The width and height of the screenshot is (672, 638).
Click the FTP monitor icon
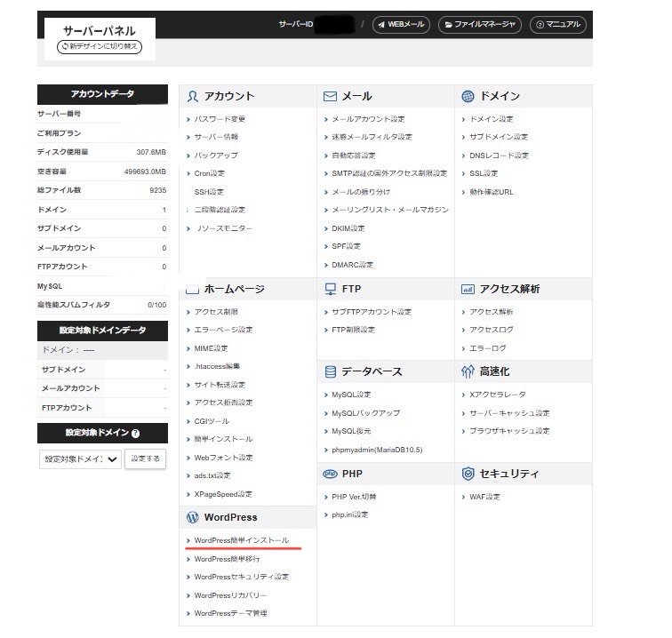[330, 289]
